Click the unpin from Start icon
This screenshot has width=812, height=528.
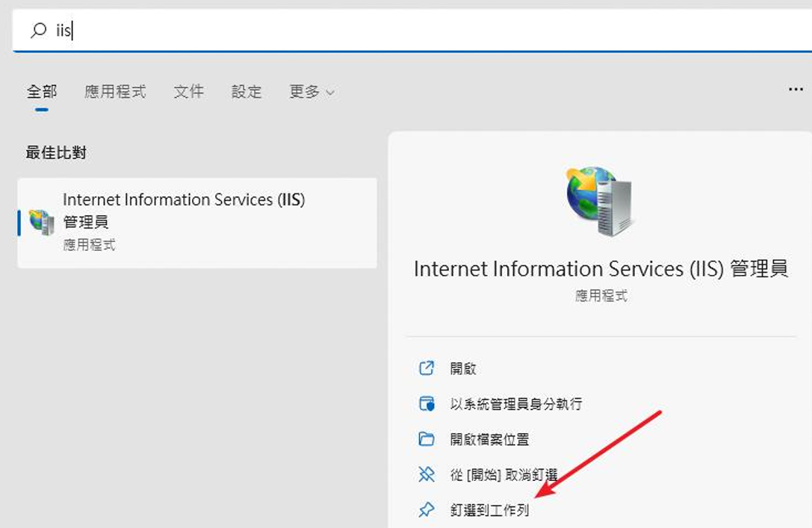point(427,474)
